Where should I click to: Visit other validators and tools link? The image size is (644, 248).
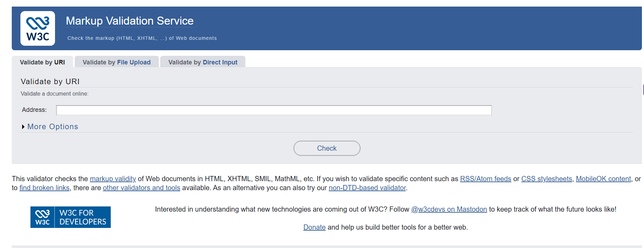(x=142, y=188)
